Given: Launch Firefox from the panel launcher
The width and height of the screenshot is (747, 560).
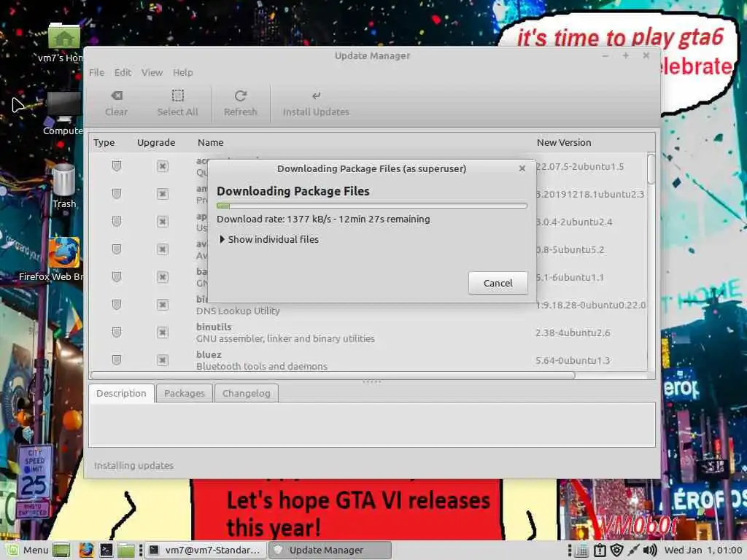Looking at the screenshot, I should point(86,550).
